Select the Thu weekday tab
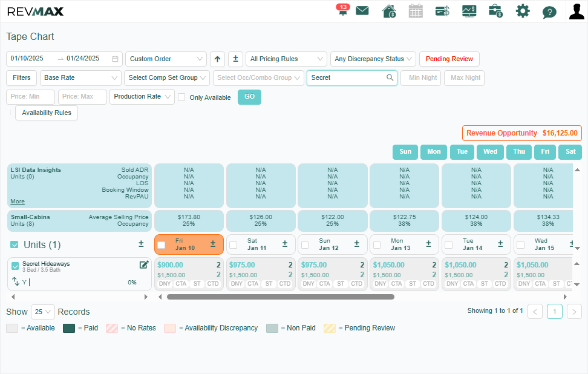 (x=519, y=151)
